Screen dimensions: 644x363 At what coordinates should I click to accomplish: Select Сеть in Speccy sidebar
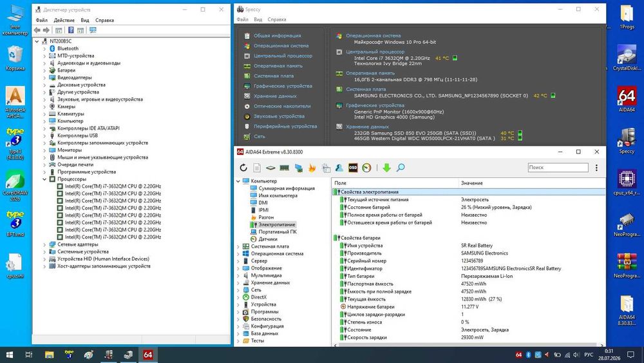coord(259,137)
